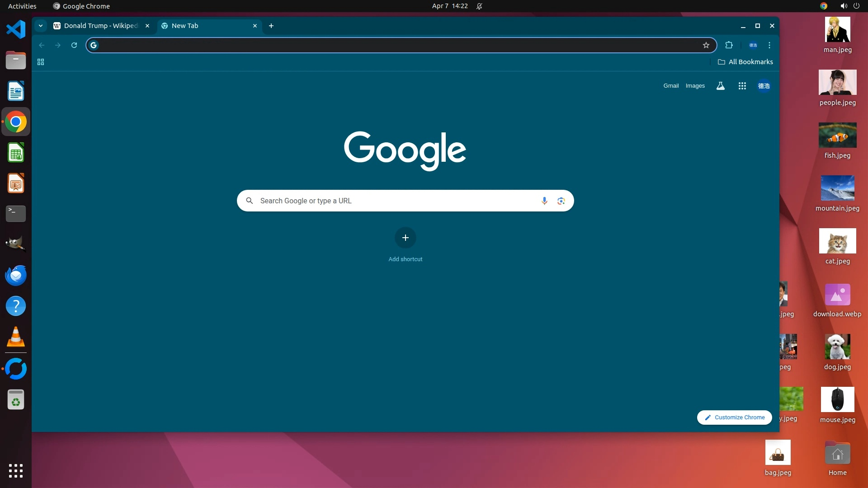Open Chrome three-dot menu
The image size is (868, 488).
(769, 45)
